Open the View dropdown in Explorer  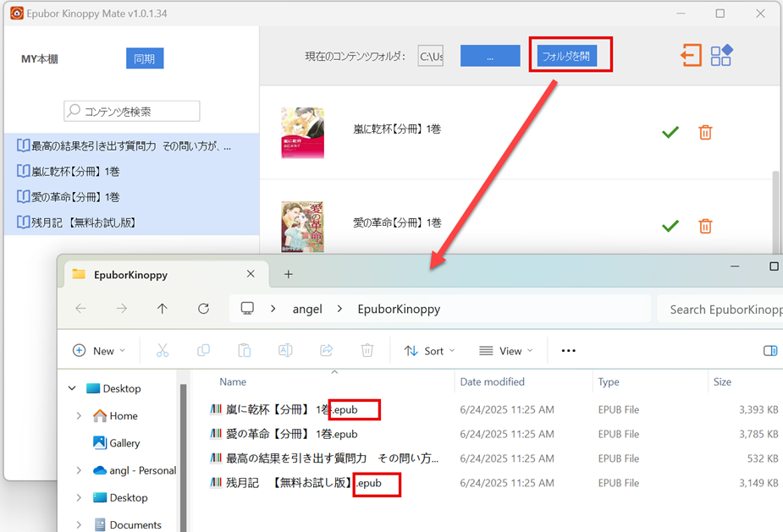click(506, 351)
